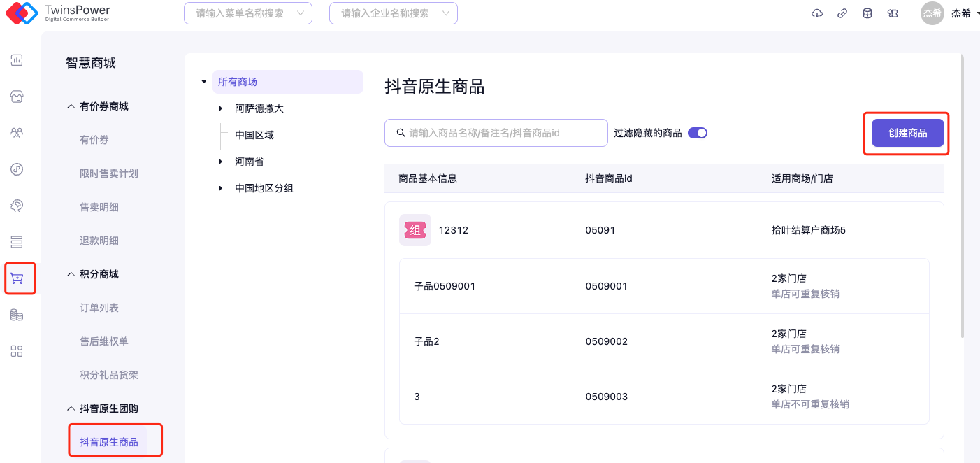Expand the 阿萨德撒大 tree node arrow

point(221,108)
